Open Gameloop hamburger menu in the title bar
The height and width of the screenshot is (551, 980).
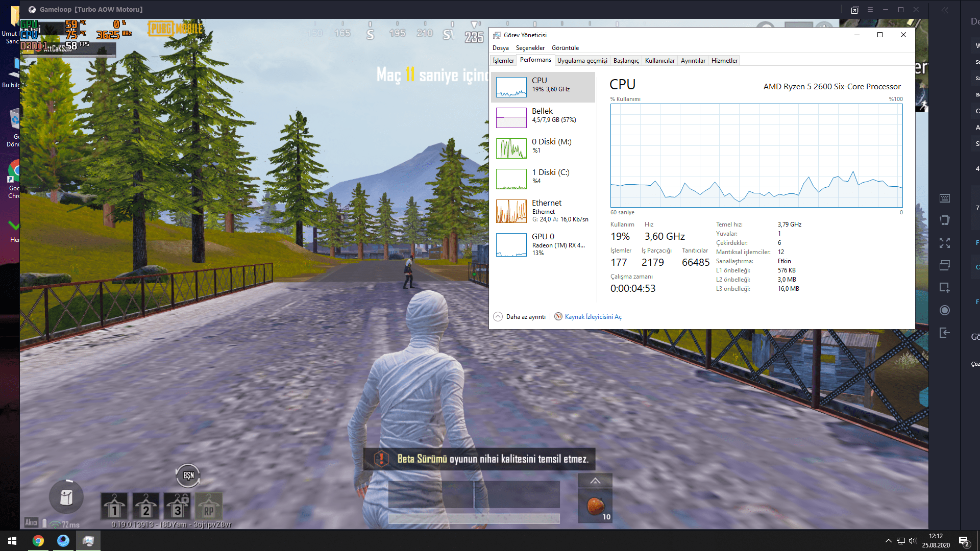[870, 10]
